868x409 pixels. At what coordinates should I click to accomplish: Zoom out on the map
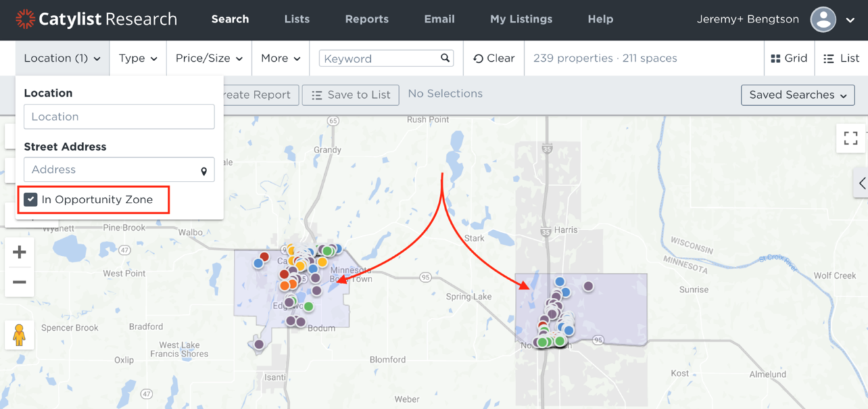coord(19,281)
